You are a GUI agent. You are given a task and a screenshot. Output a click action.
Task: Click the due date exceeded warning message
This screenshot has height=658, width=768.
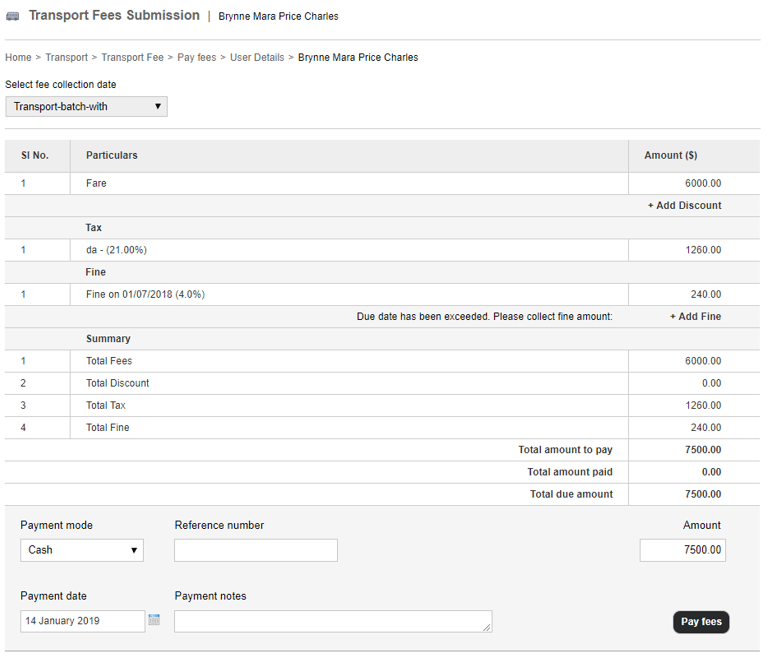pyautogui.click(x=484, y=317)
